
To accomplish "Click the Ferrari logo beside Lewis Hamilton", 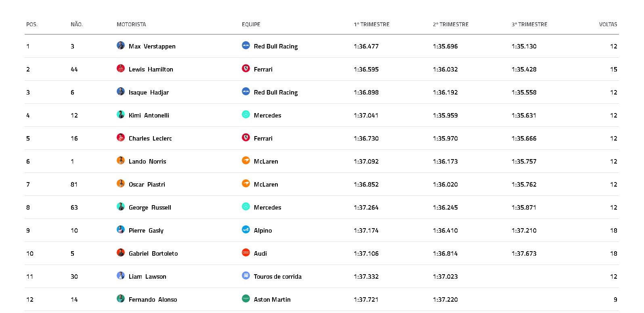I will [246, 68].
